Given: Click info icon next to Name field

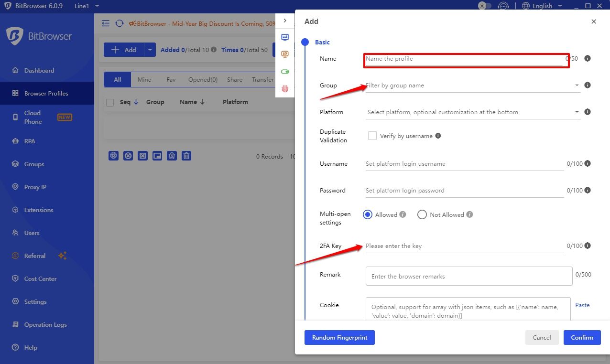Looking at the screenshot, I should pyautogui.click(x=588, y=58).
